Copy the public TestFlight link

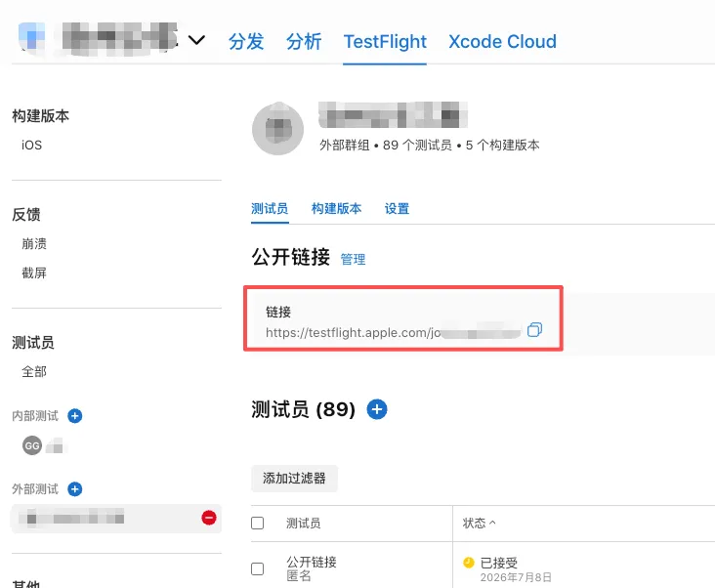pos(534,329)
